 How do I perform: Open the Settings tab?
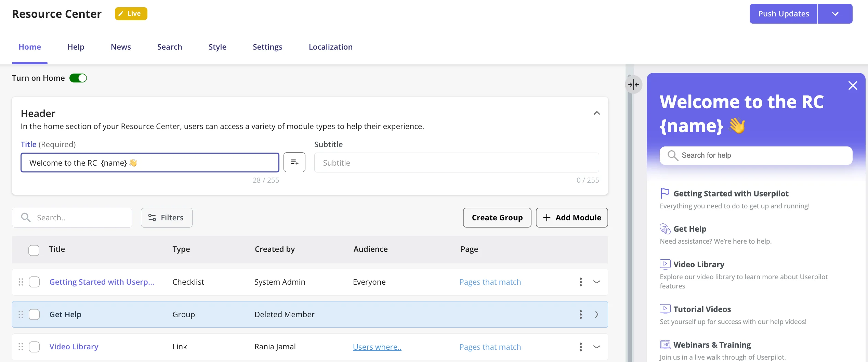tap(267, 47)
